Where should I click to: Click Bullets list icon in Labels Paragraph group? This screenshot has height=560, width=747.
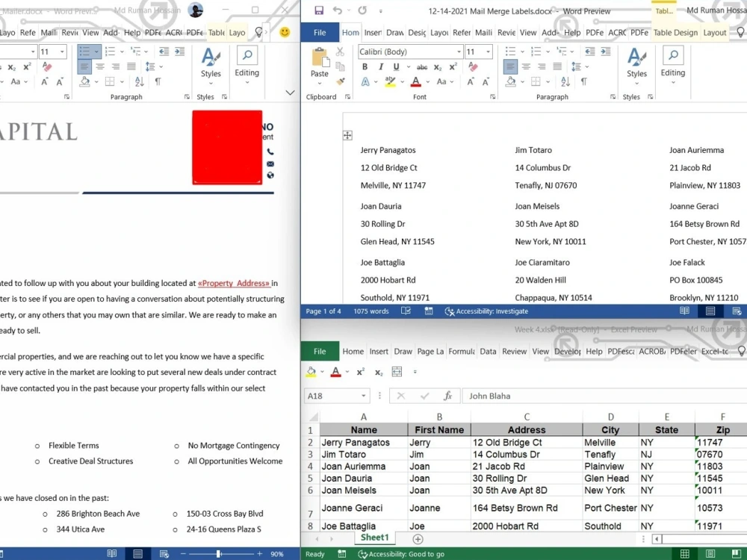pyautogui.click(x=510, y=52)
